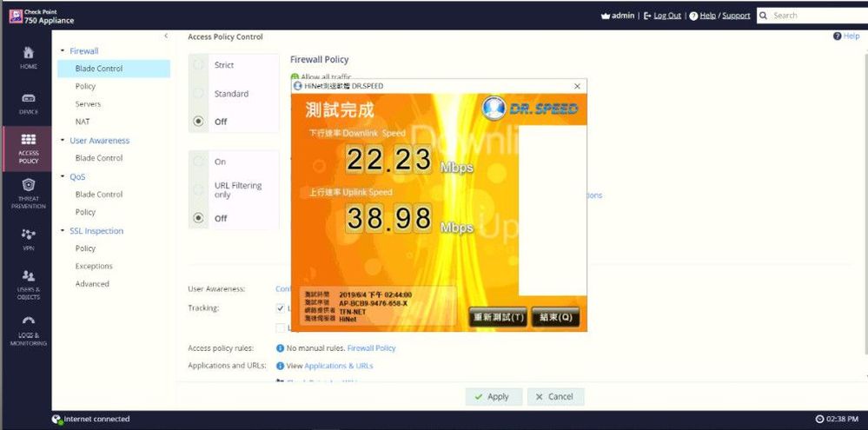
Task: Open the Device section icon
Action: [28, 98]
